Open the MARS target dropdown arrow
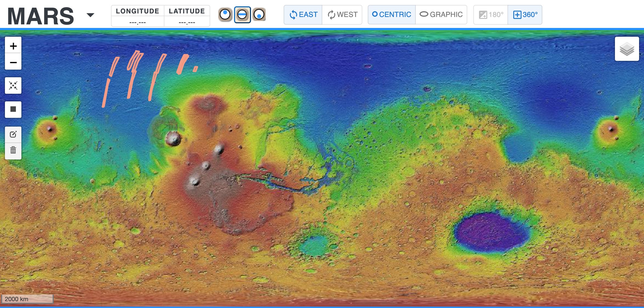Screen dimensions: 644x308 coord(90,15)
